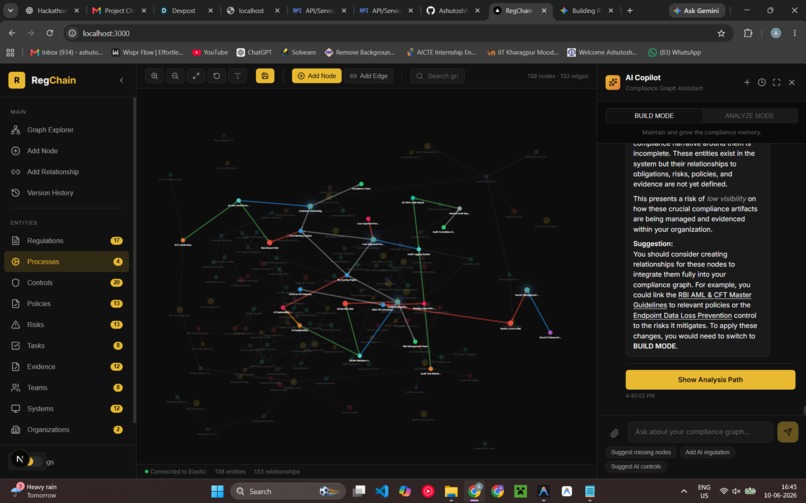Click the compliance graph question input

point(700,432)
